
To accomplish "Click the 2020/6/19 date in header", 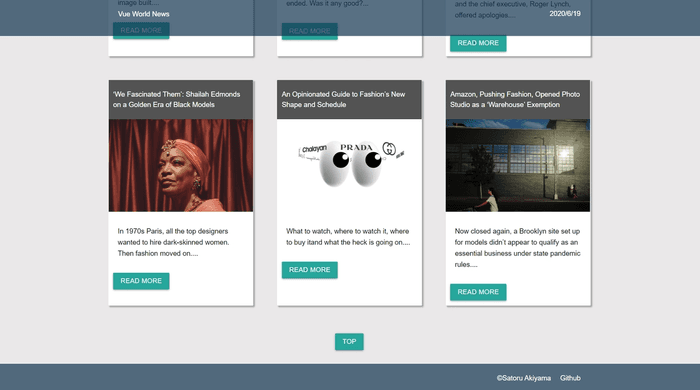I will pyautogui.click(x=565, y=14).
